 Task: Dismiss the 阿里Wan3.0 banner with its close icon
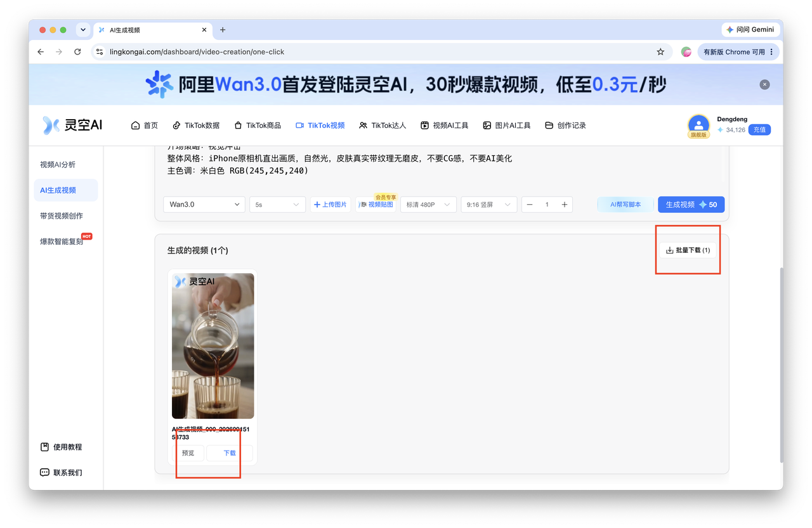coord(764,84)
